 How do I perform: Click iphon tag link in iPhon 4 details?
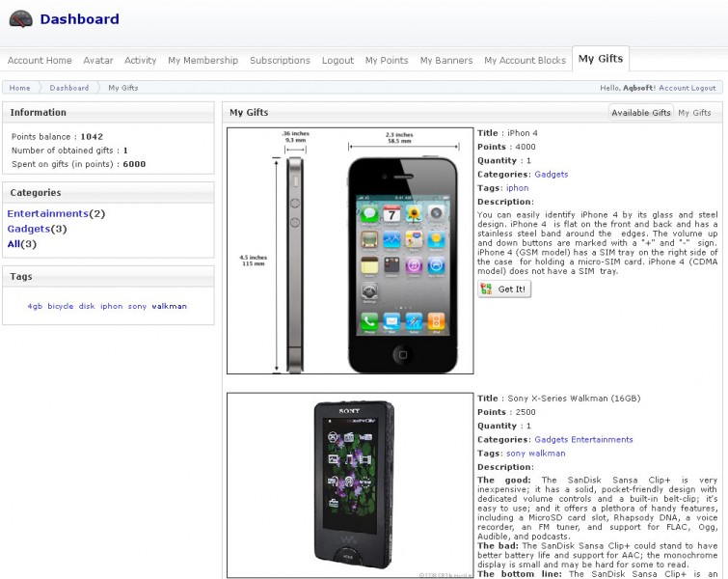(x=517, y=188)
